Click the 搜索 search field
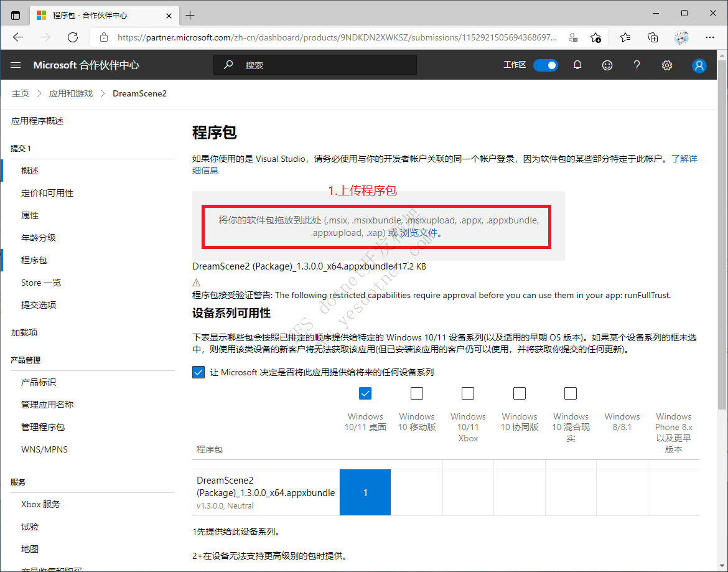This screenshot has width=728, height=572. pos(315,65)
